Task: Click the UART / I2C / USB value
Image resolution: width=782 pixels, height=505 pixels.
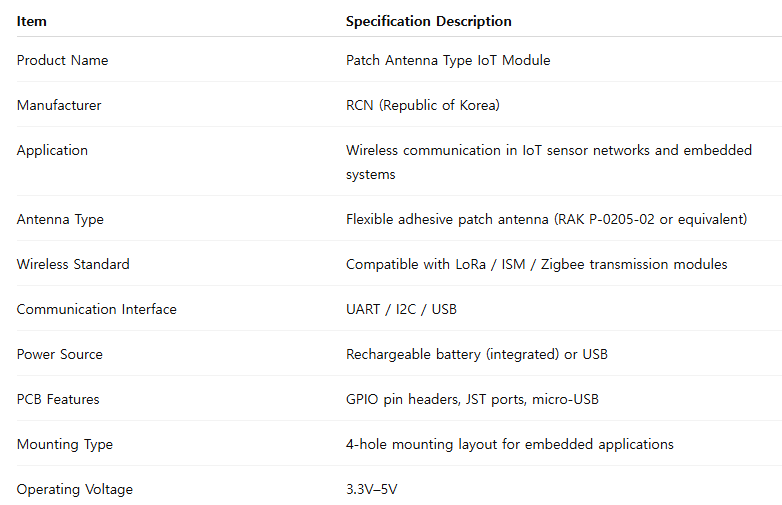Action: click(401, 309)
